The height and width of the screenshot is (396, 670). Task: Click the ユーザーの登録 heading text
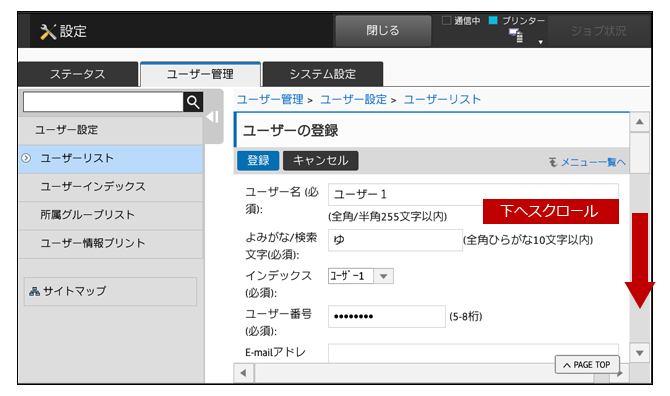[x=291, y=131]
